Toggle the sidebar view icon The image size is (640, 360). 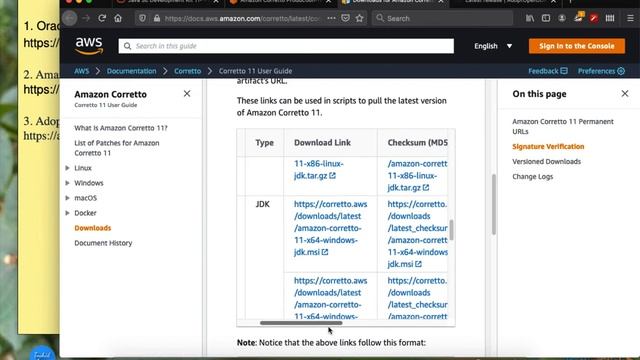point(546,18)
